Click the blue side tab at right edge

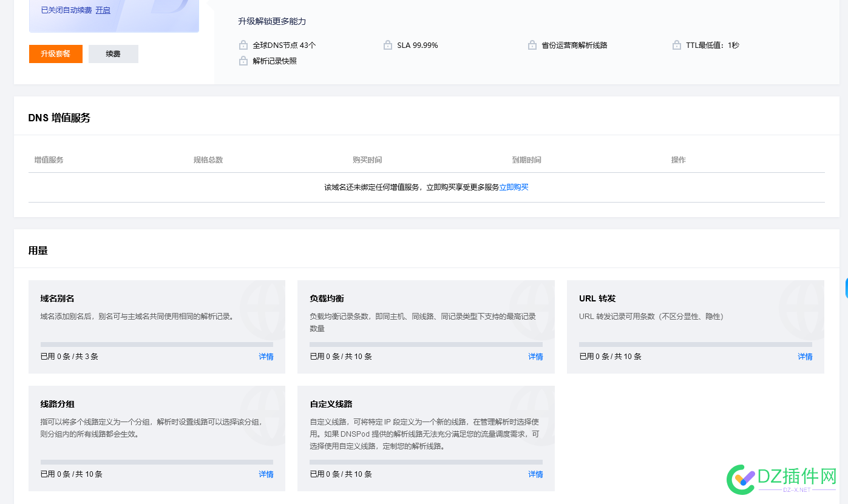pyautogui.click(x=846, y=289)
